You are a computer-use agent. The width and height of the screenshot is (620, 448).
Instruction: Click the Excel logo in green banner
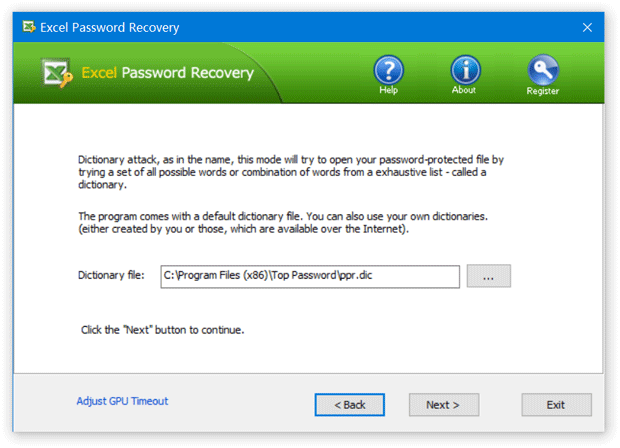coord(56,74)
